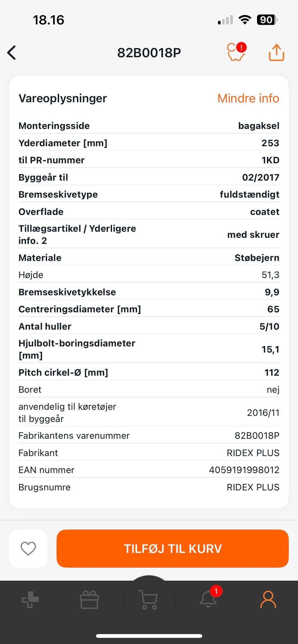Tap the Fabrikant value RIDEX PLUS
298x644 pixels.
click(x=253, y=453)
